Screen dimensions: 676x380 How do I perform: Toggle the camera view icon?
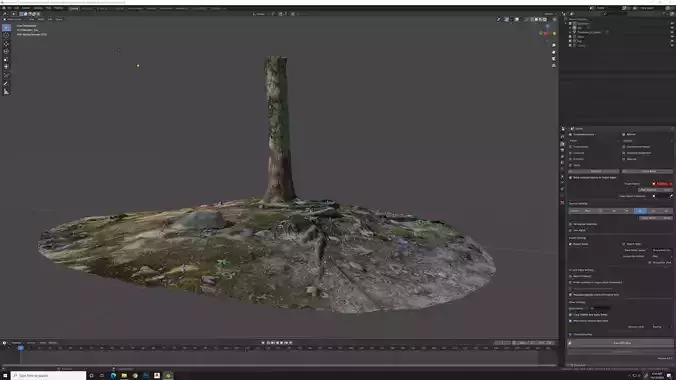(x=554, y=59)
